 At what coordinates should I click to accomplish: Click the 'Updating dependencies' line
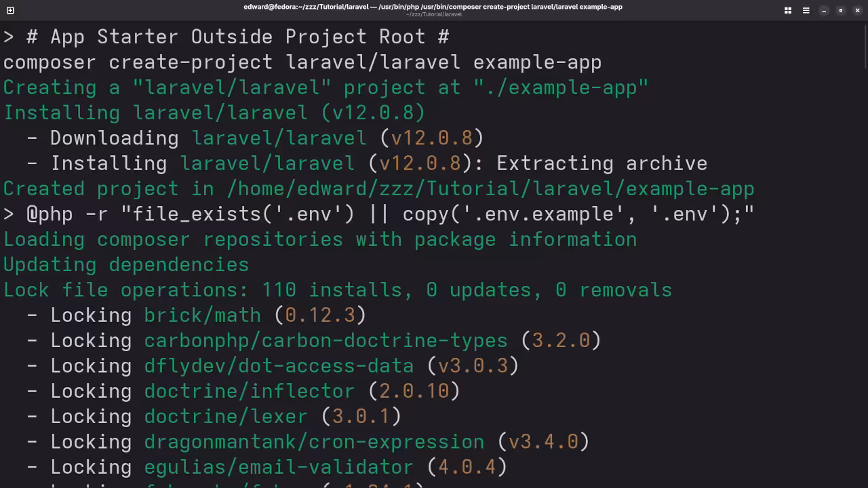126,264
